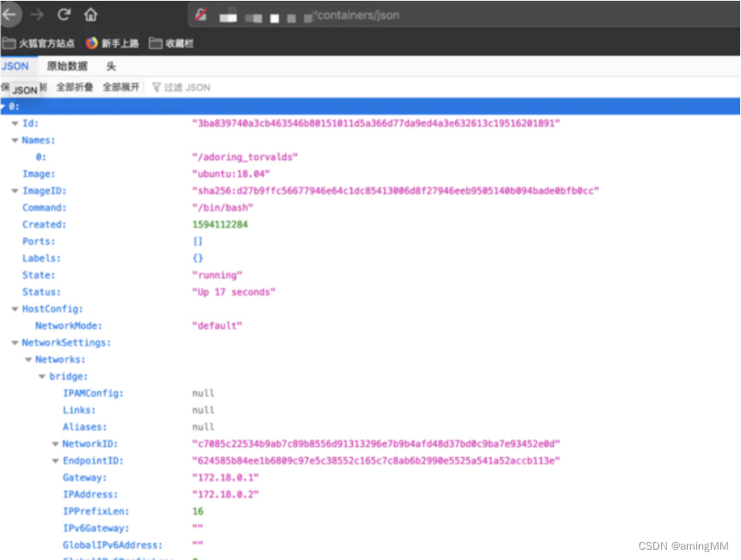
Task: Open the 头 headers tab
Action: click(111, 66)
